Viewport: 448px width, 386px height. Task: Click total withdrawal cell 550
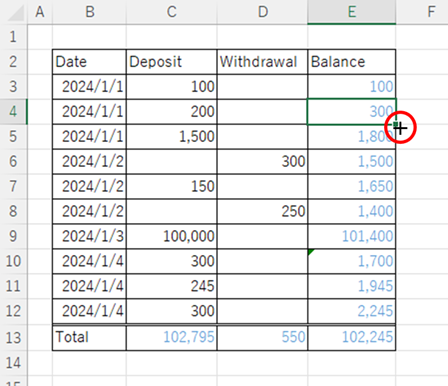point(262,337)
